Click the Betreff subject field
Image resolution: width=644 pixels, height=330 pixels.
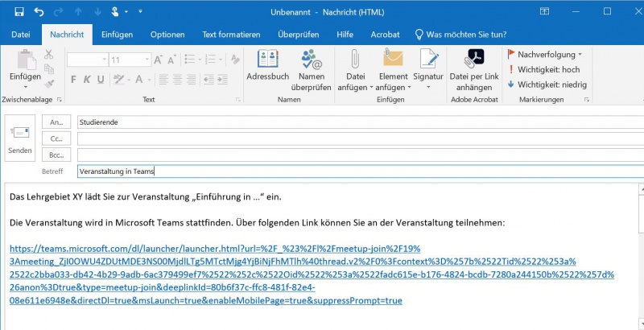coord(361,171)
